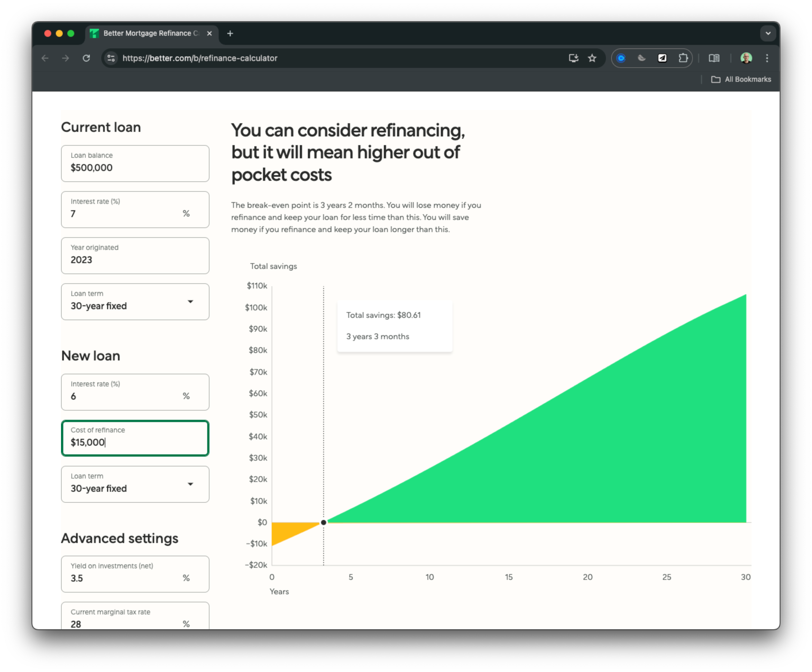Click the user profile avatar
812x672 pixels.
(x=746, y=58)
